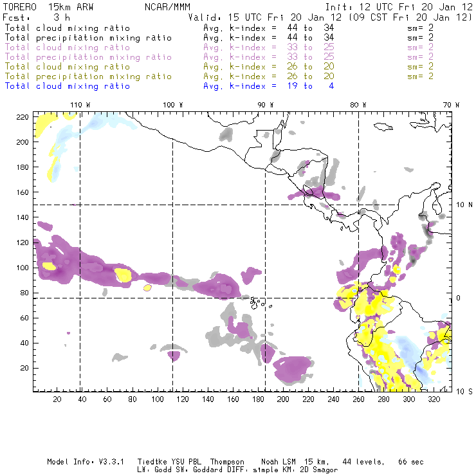Click the '110 W' longitude label

80,105
